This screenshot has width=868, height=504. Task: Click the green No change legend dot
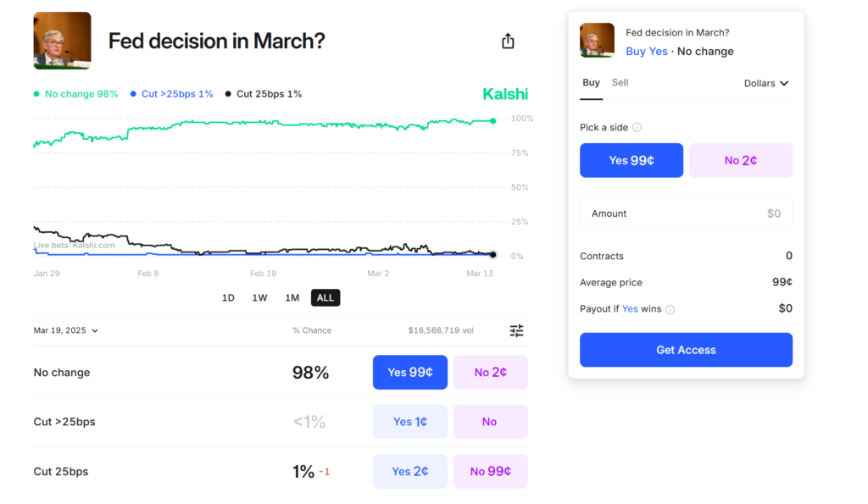click(x=36, y=94)
